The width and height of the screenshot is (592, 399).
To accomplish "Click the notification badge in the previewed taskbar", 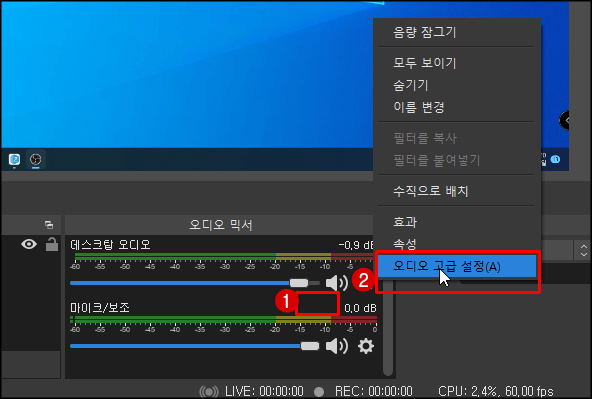I will [x=555, y=159].
